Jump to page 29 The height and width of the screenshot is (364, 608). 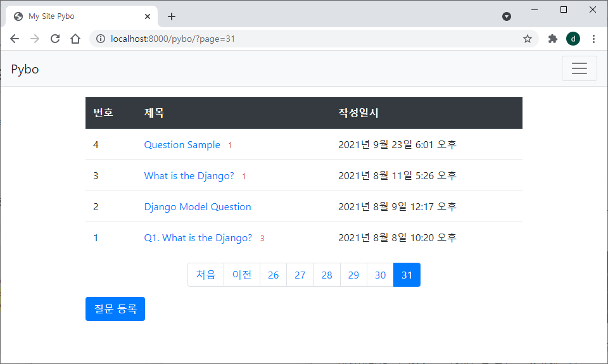pyautogui.click(x=353, y=275)
